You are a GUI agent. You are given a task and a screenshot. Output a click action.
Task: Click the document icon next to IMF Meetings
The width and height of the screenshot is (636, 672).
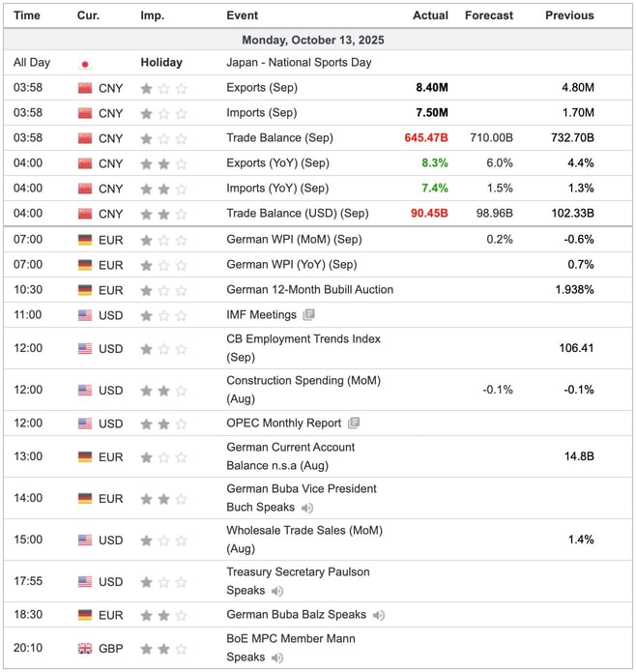(309, 315)
